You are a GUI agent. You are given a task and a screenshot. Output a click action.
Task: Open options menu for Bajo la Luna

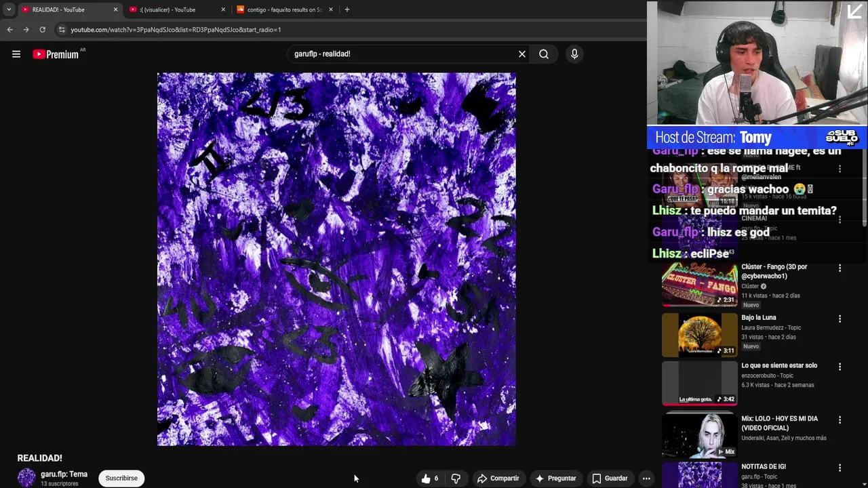point(840,319)
